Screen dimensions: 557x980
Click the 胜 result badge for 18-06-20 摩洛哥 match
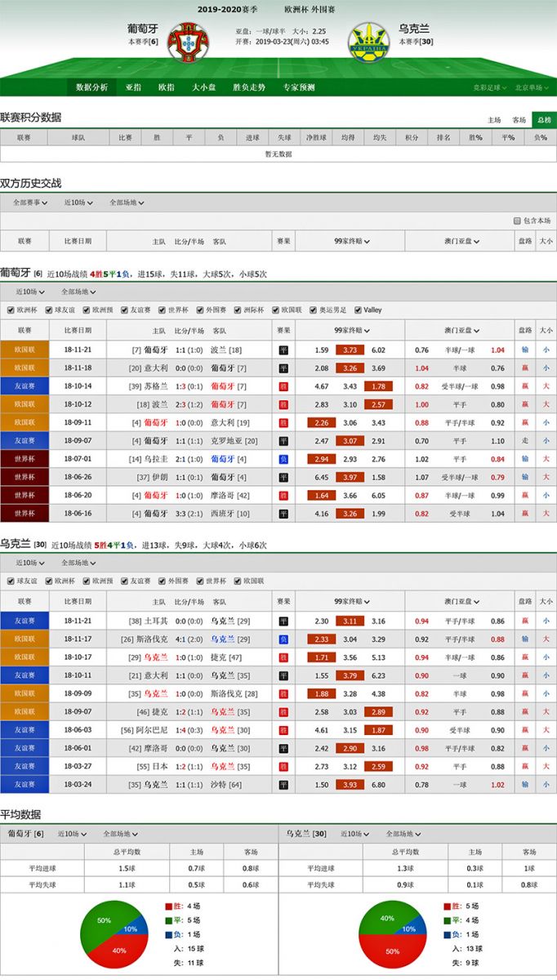click(x=283, y=495)
